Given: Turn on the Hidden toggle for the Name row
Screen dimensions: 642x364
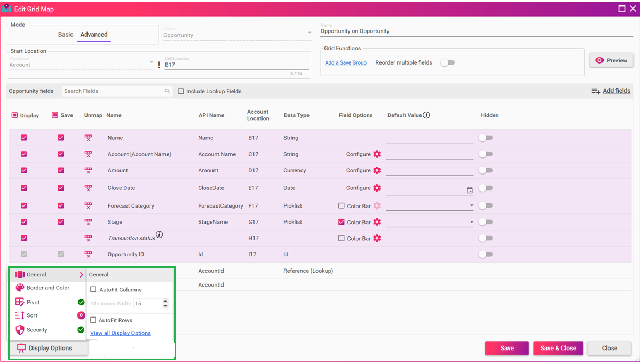Looking at the screenshot, I should coord(485,138).
